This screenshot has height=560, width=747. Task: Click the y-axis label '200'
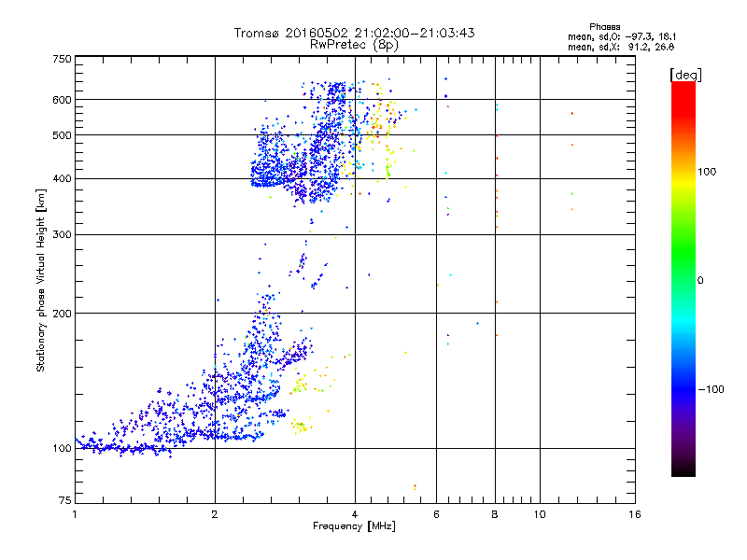pyautogui.click(x=62, y=314)
